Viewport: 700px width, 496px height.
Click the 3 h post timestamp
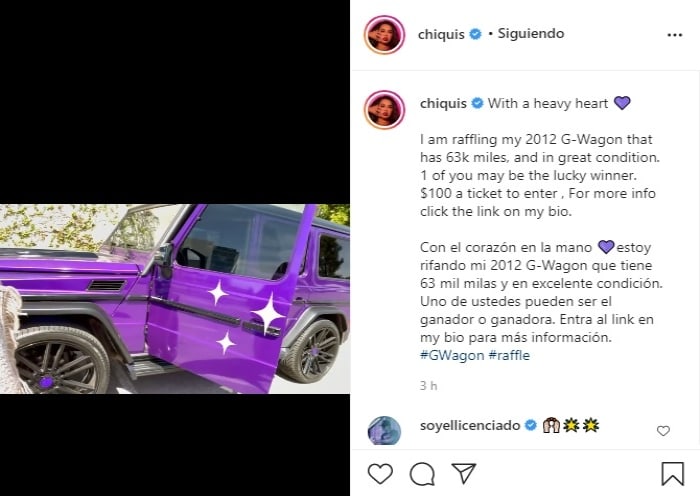point(428,386)
